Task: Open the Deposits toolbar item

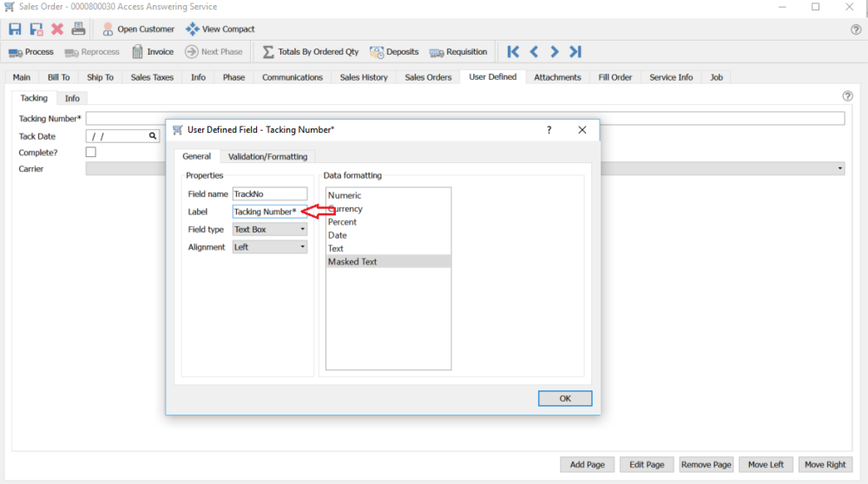Action: 394,52
